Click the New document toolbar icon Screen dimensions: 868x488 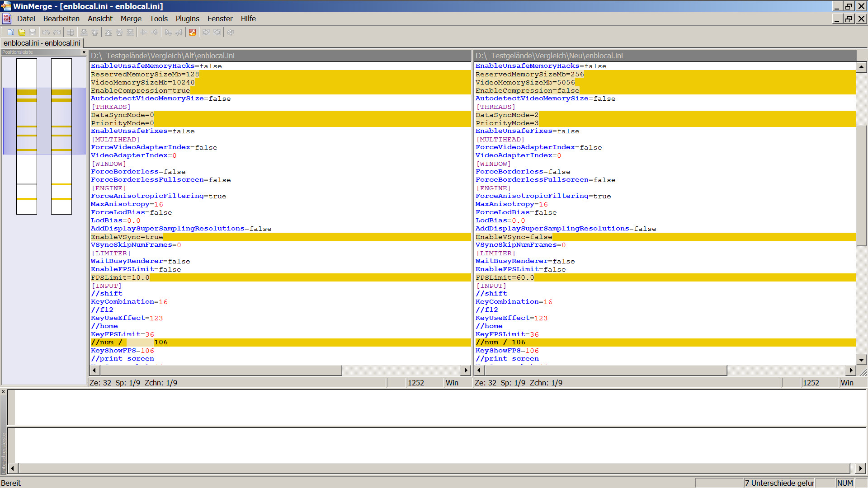[10, 32]
